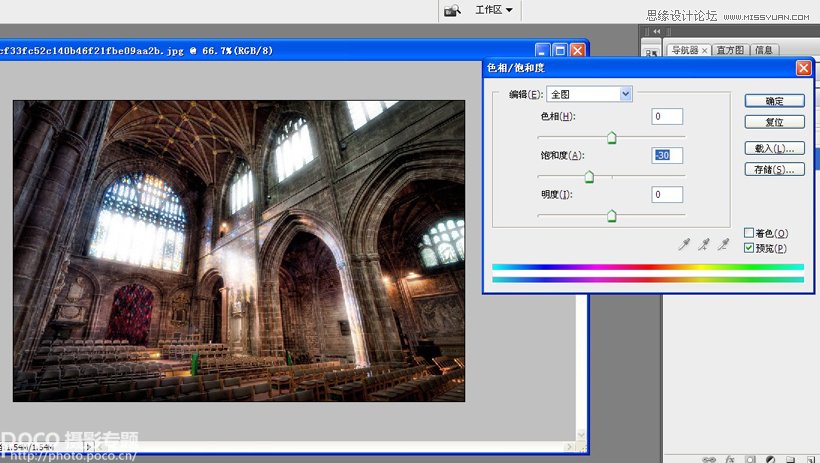This screenshot has width=820, height=463.
Task: Click the 载入(L)... load button
Action: pyautogui.click(x=774, y=148)
